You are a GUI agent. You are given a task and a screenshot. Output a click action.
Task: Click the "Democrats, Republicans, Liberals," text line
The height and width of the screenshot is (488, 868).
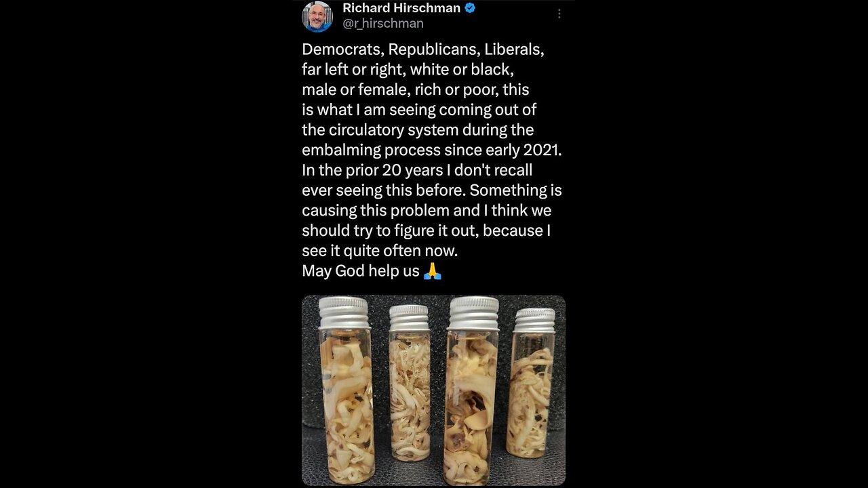[x=423, y=49]
